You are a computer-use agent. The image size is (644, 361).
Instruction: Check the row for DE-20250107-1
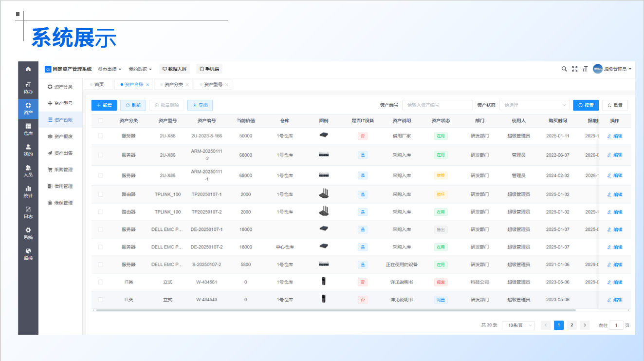coord(101,229)
